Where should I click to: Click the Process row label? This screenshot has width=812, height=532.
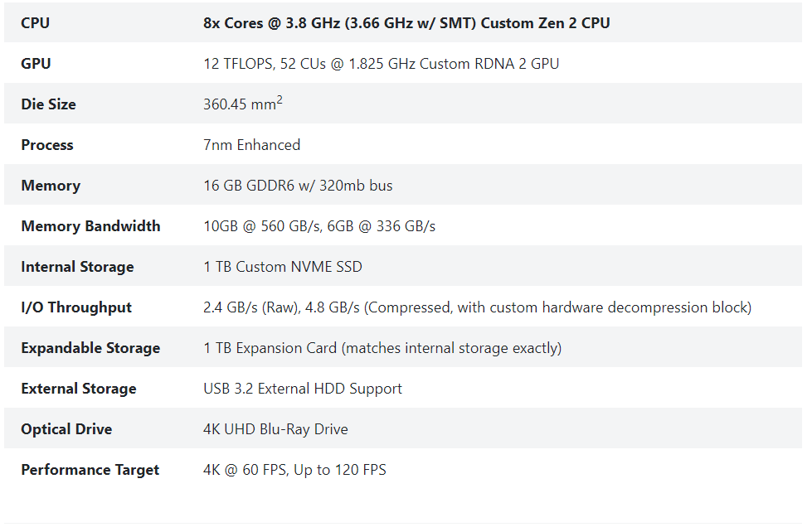pyautogui.click(x=47, y=145)
